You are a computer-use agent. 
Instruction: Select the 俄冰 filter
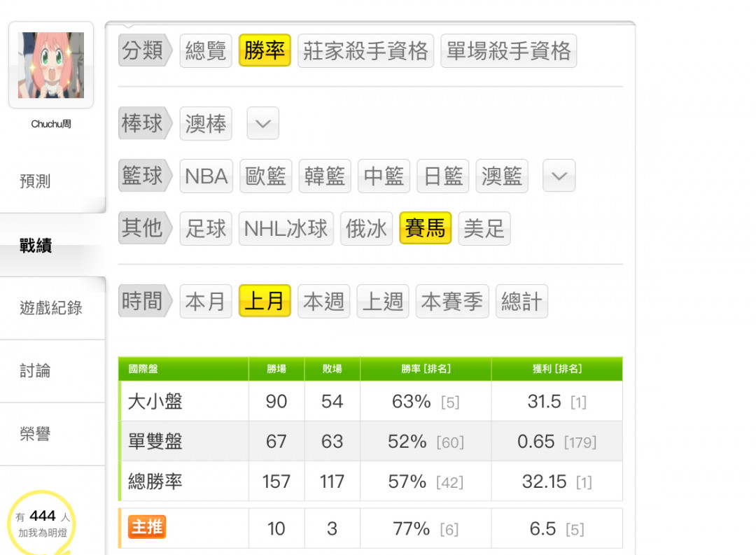366,229
